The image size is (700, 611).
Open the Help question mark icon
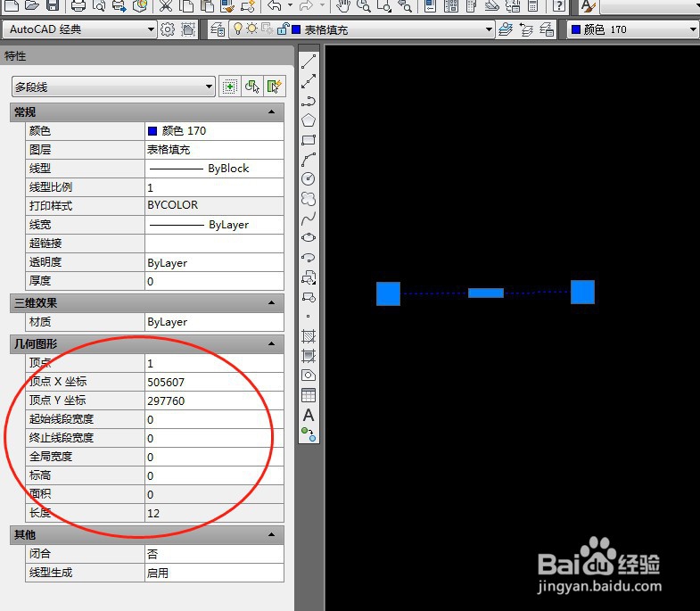(x=559, y=5)
